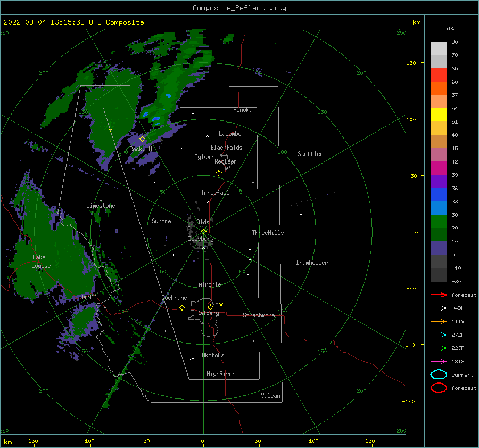Click the HighRiver label
Image resolution: width=479 pixels, height=448 pixels.
point(221,374)
